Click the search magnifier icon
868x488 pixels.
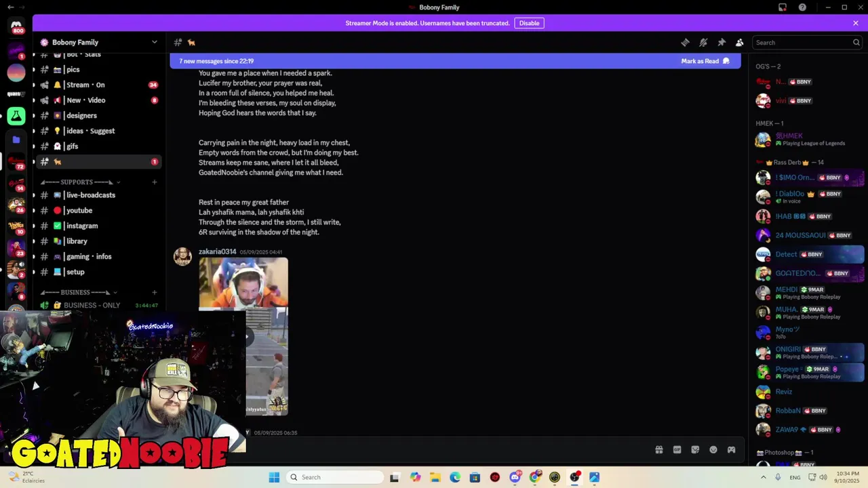point(856,42)
